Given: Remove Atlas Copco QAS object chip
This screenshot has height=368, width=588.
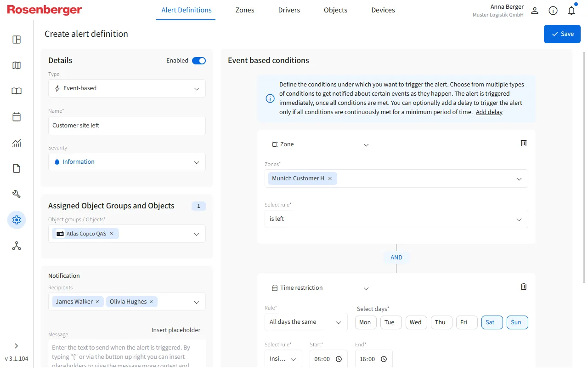Looking at the screenshot, I should coord(112,234).
